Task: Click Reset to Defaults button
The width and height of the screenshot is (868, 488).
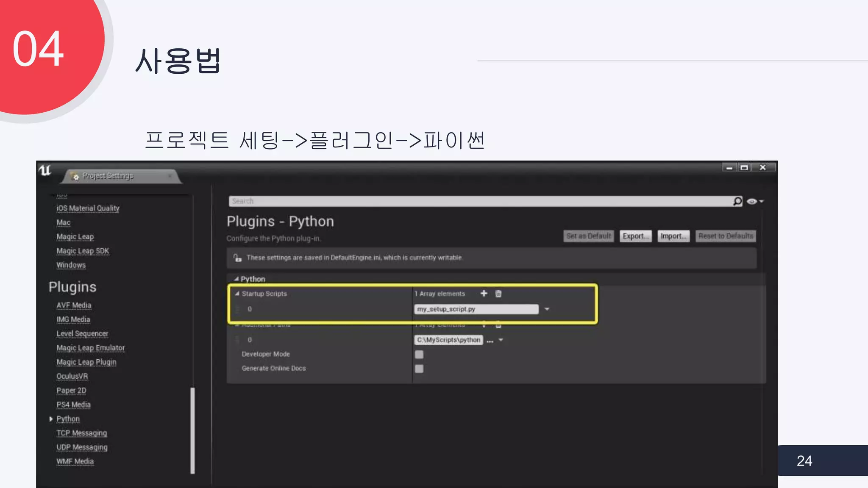Action: pyautogui.click(x=726, y=236)
